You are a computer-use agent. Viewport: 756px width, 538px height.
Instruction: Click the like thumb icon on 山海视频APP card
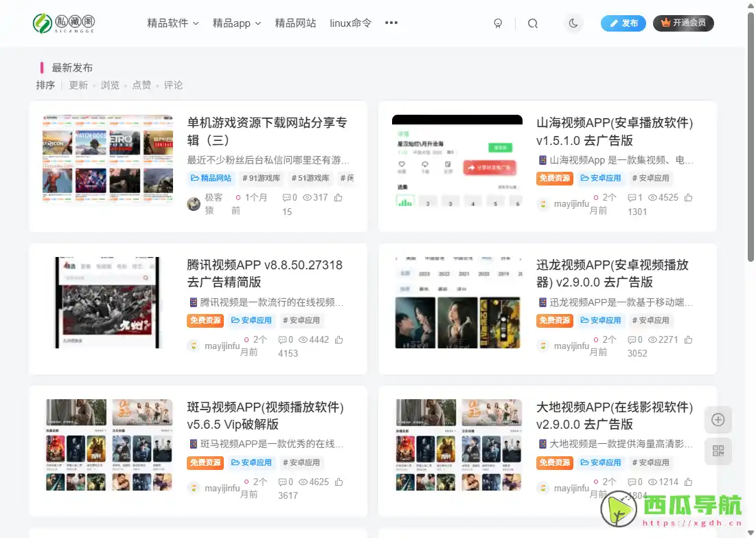click(x=689, y=197)
